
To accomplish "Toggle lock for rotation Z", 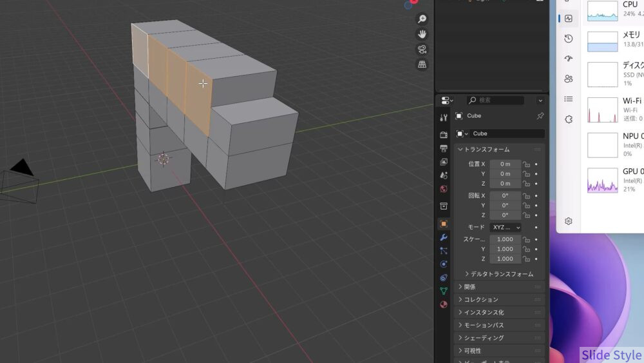I will coord(526,215).
